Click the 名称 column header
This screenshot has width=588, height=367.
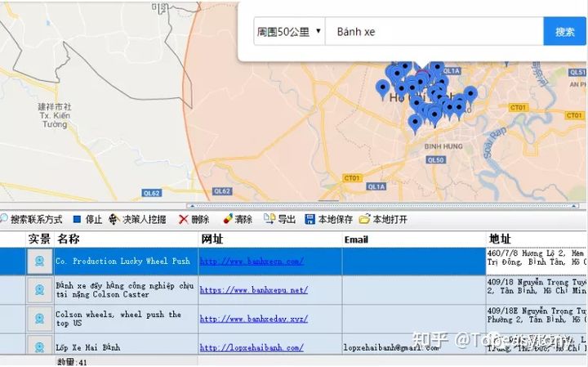[x=126, y=239]
